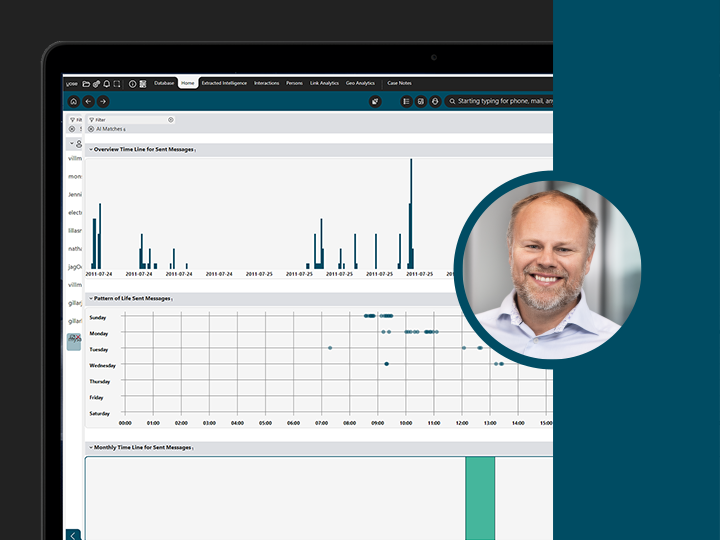Remove the AI Matches filter chip
This screenshot has width=720, height=540.
(x=91, y=129)
